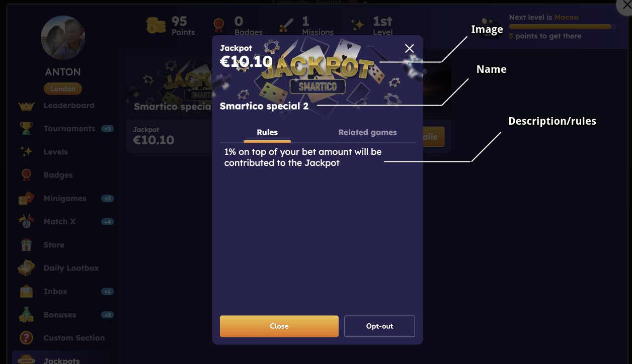632x364 pixels.
Task: Open Minigames dice icon
Action: tap(26, 199)
